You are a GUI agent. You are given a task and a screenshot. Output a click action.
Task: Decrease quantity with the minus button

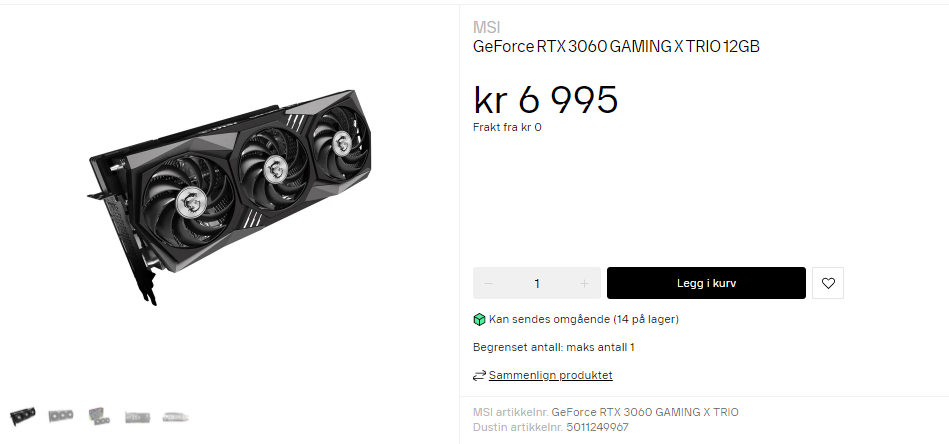489,283
